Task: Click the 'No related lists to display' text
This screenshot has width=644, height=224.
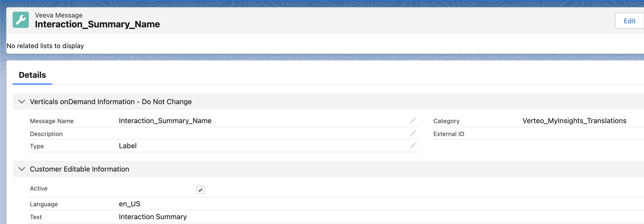Action: [x=45, y=46]
